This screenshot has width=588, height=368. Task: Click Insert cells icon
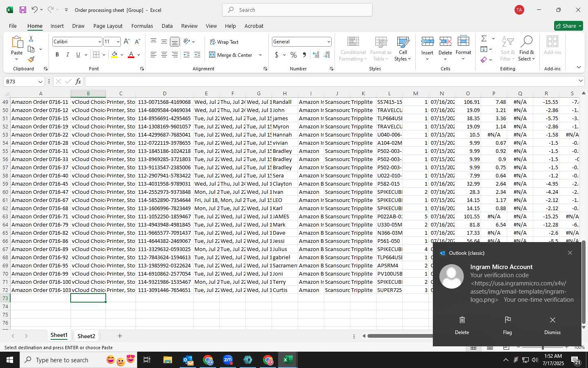pos(428,42)
